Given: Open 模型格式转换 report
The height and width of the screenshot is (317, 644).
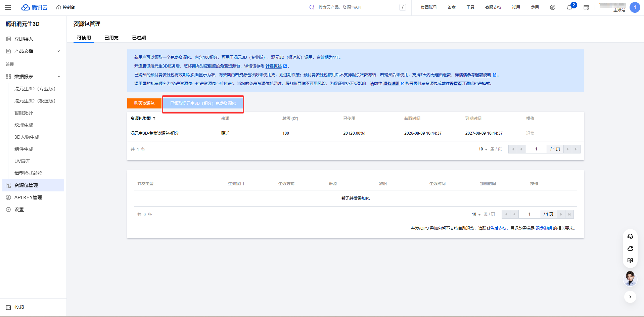Looking at the screenshot, I should point(29,173).
